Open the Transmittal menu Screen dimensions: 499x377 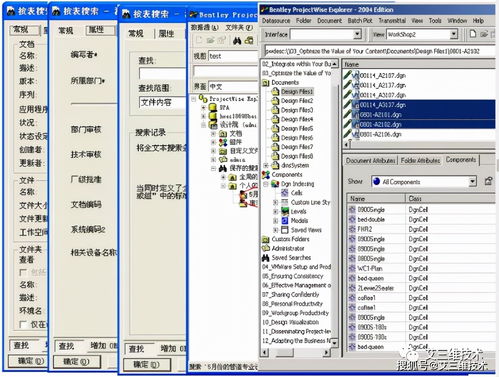(x=392, y=21)
